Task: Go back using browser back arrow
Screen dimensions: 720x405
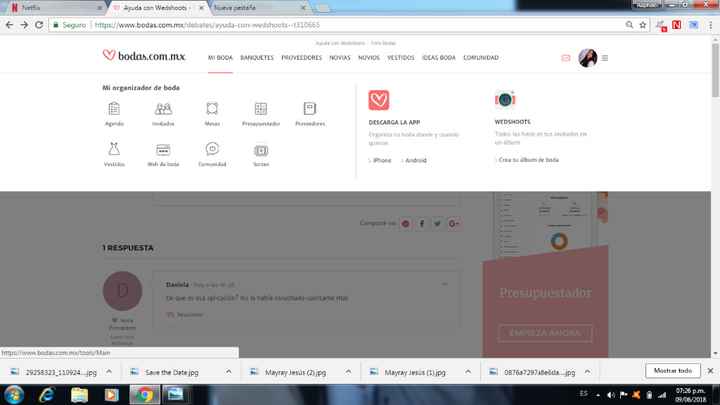Action: pos(9,25)
